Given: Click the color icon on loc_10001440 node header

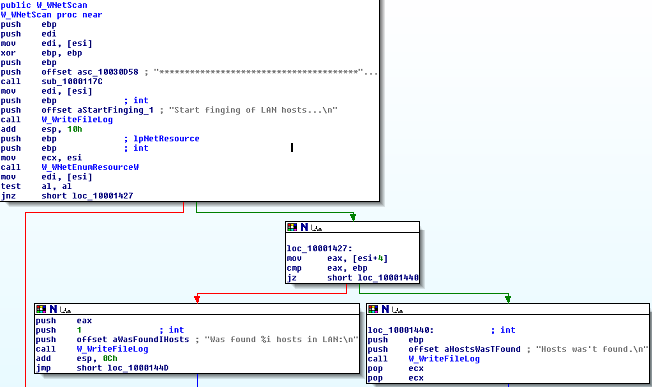Looking at the screenshot, I should (x=373, y=309).
